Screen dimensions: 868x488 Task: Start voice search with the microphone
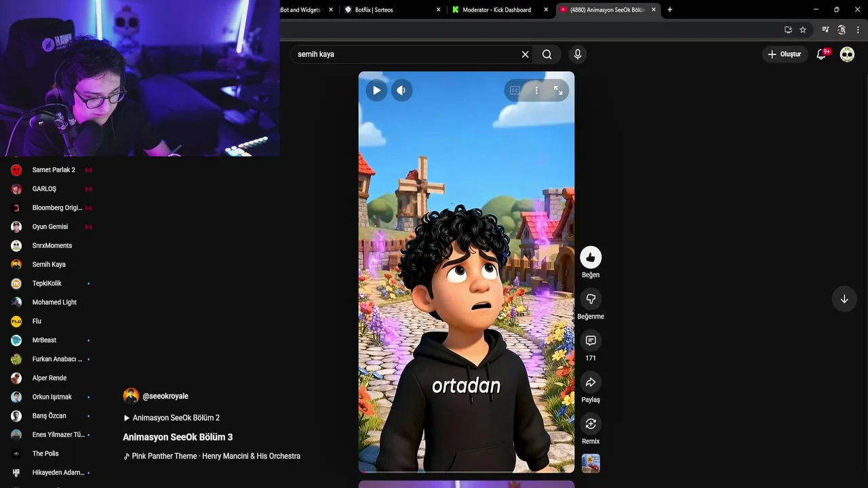pos(578,54)
